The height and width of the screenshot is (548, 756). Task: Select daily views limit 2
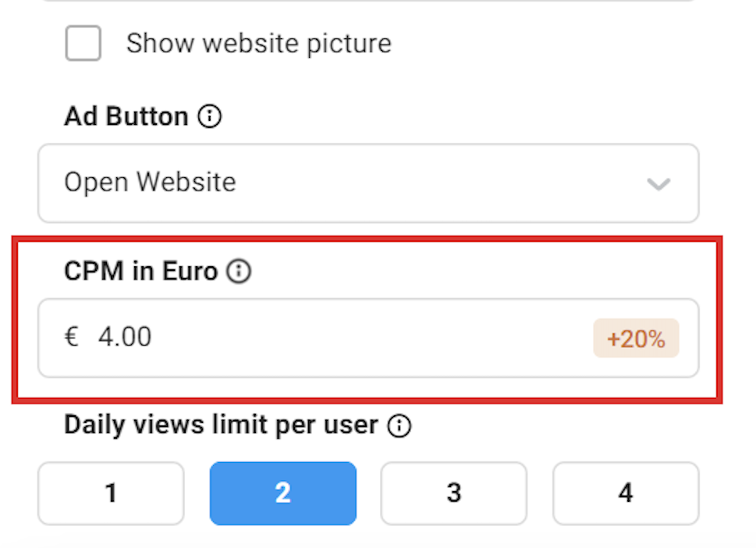[x=282, y=493]
